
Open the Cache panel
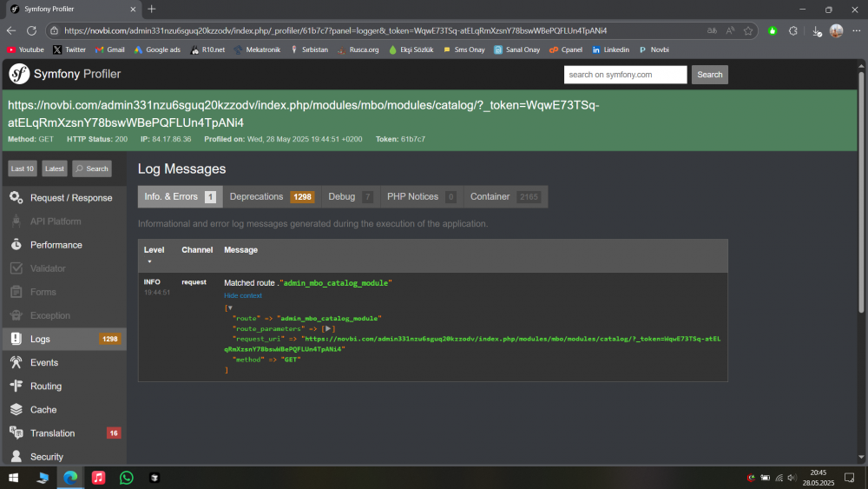click(x=64, y=410)
